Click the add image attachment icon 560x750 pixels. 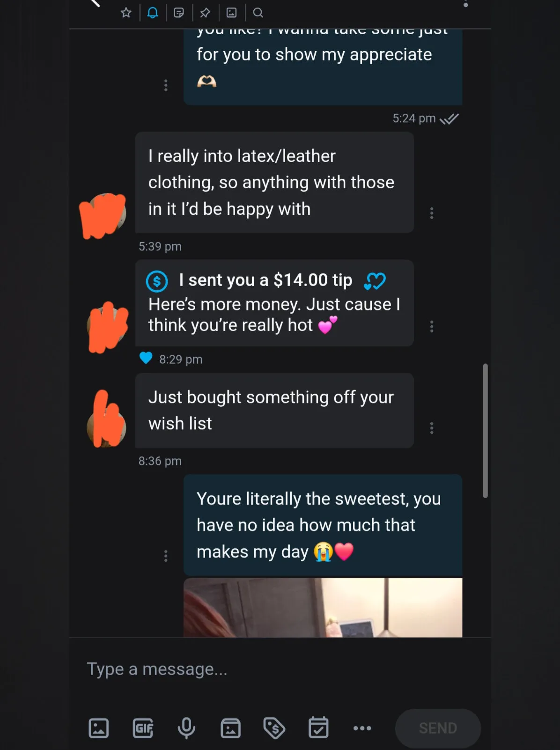click(x=99, y=728)
